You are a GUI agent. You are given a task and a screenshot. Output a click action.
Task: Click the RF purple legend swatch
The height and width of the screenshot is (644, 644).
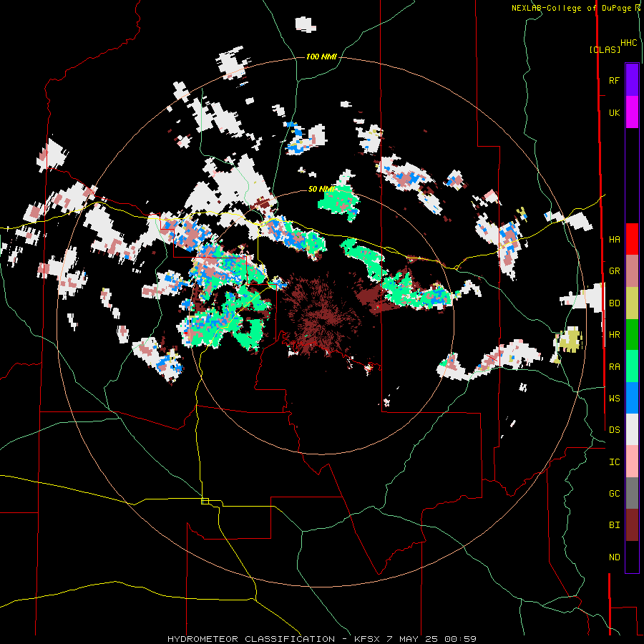(x=632, y=80)
